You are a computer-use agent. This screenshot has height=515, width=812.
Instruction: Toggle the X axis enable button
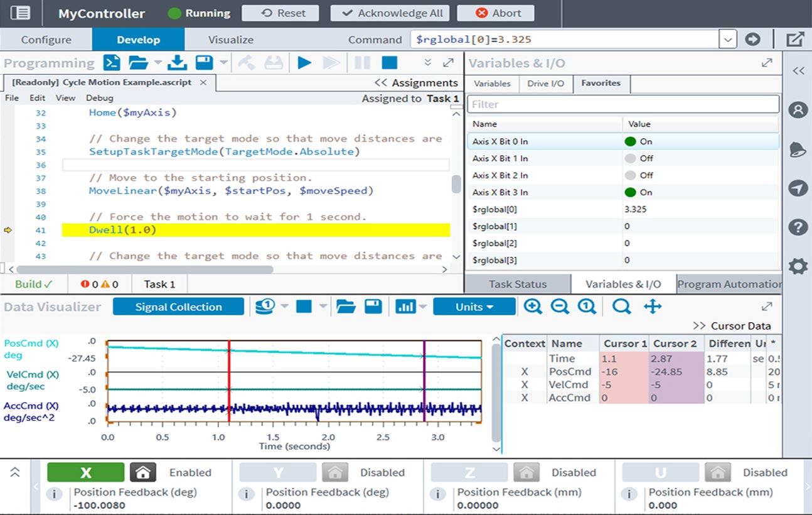[86, 472]
